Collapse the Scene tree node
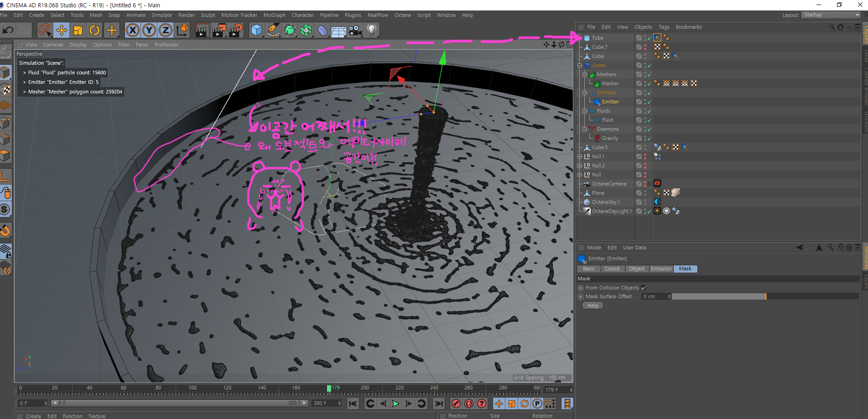Screen dimensions: 868x419 pyautogui.click(x=580, y=65)
